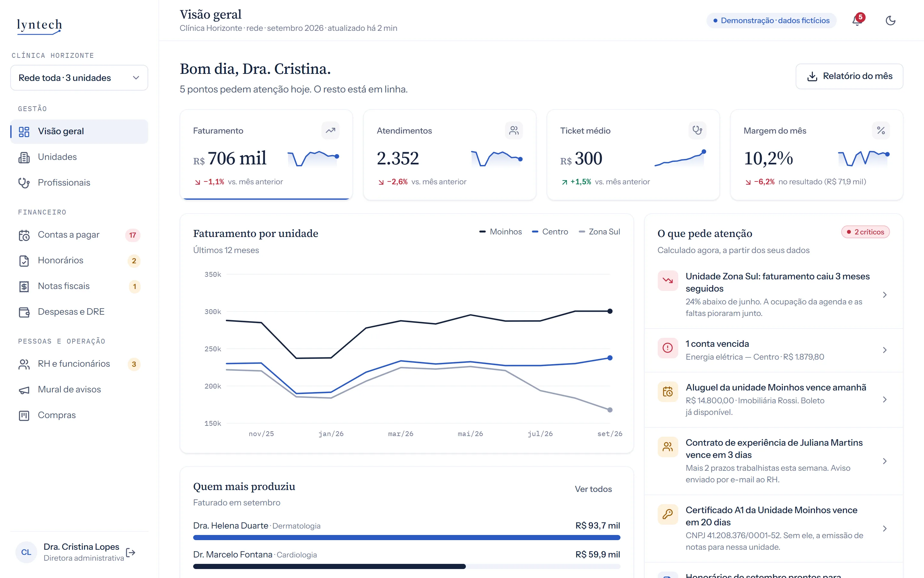Viewport: 924px width, 578px height.
Task: Open RH e funcionários
Action: [x=79, y=364]
